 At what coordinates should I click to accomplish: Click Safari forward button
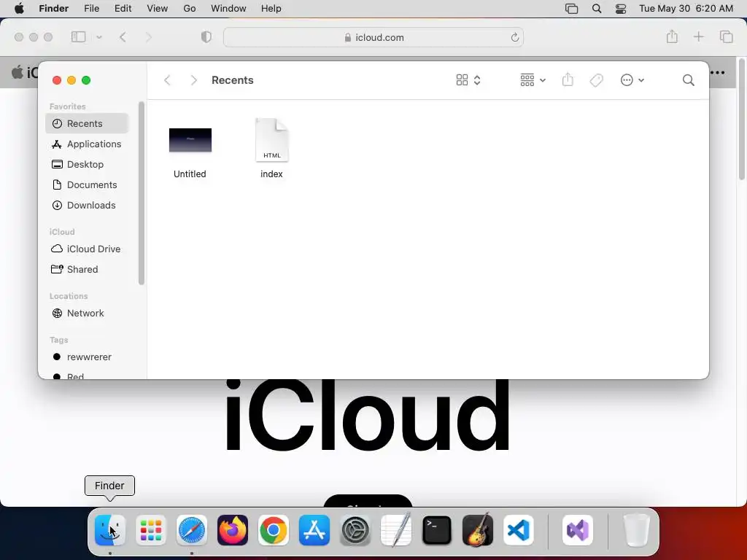(x=148, y=37)
